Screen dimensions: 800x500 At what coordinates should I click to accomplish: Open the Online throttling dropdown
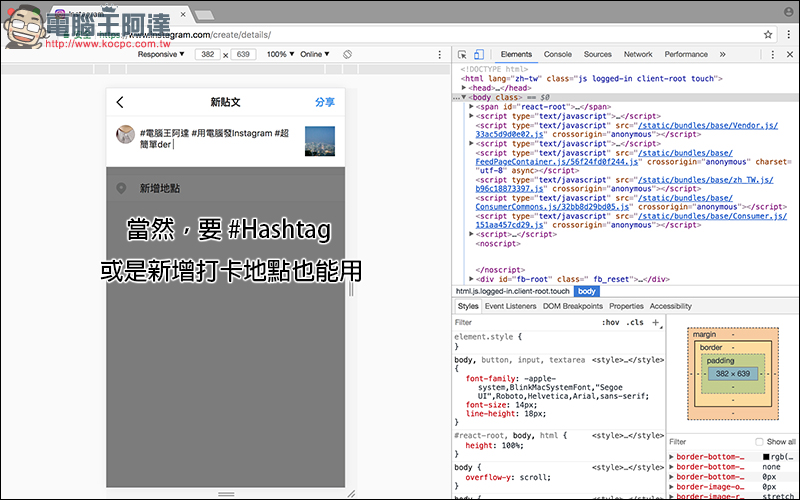tap(315, 54)
